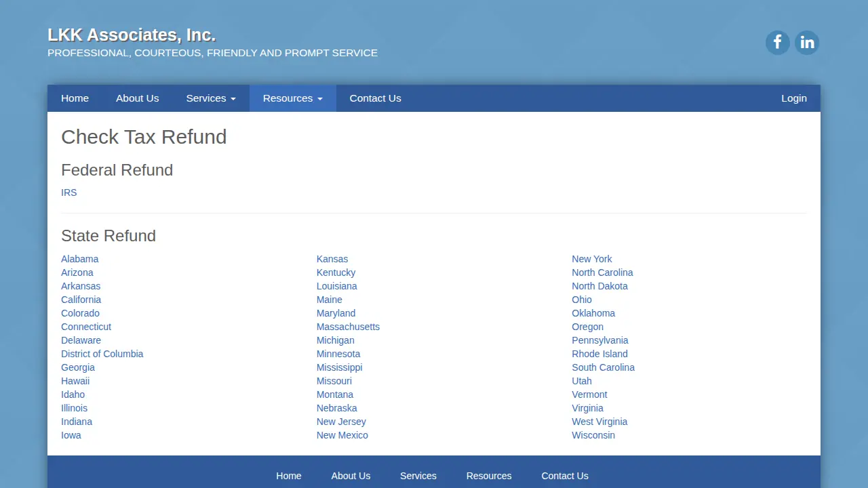The width and height of the screenshot is (868, 488).
Task: Open About Us in the top navbar
Action: (x=138, y=98)
